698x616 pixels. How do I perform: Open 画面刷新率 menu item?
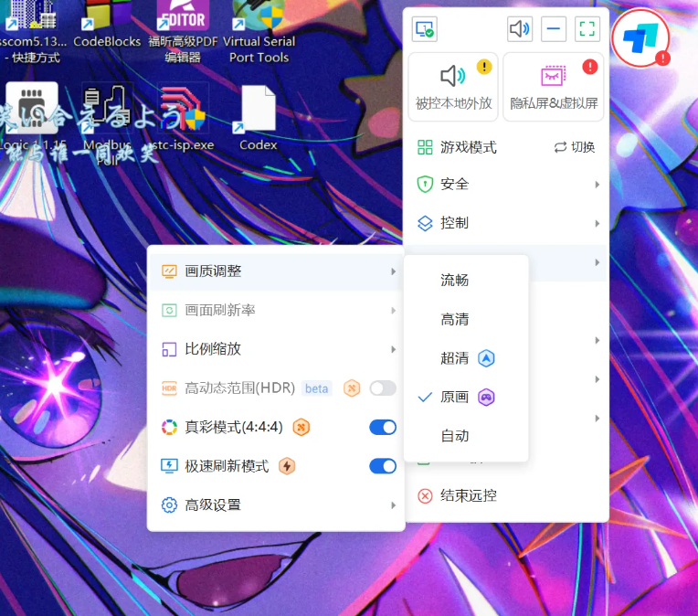276,310
